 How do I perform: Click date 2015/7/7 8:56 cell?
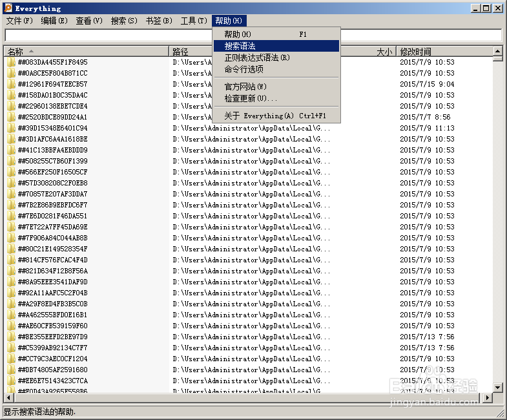(x=425, y=117)
